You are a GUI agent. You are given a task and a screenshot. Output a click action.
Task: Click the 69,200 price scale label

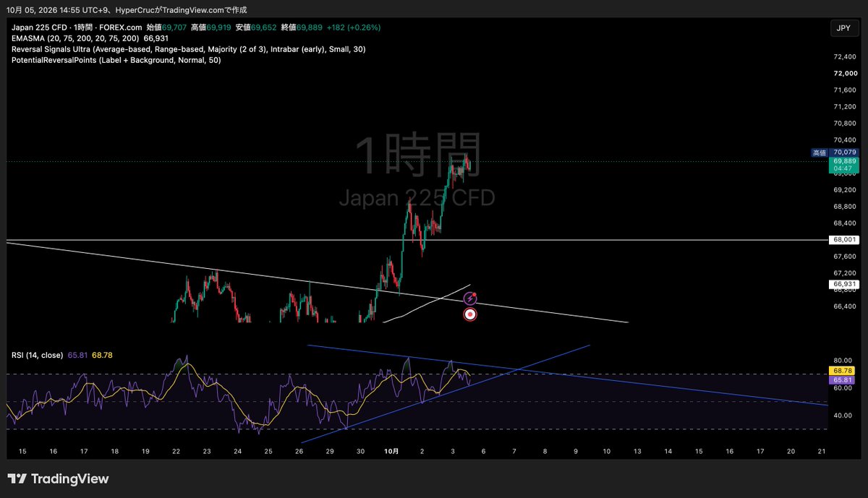point(845,189)
